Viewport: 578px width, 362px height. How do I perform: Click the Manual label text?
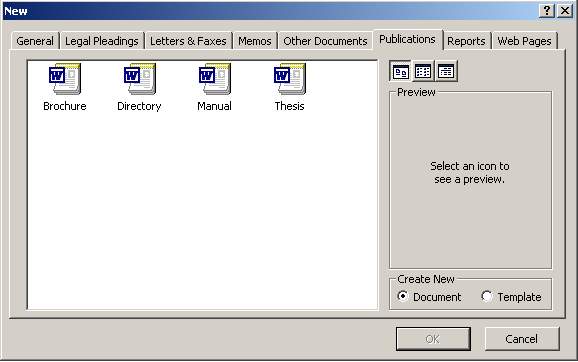pyautogui.click(x=215, y=106)
